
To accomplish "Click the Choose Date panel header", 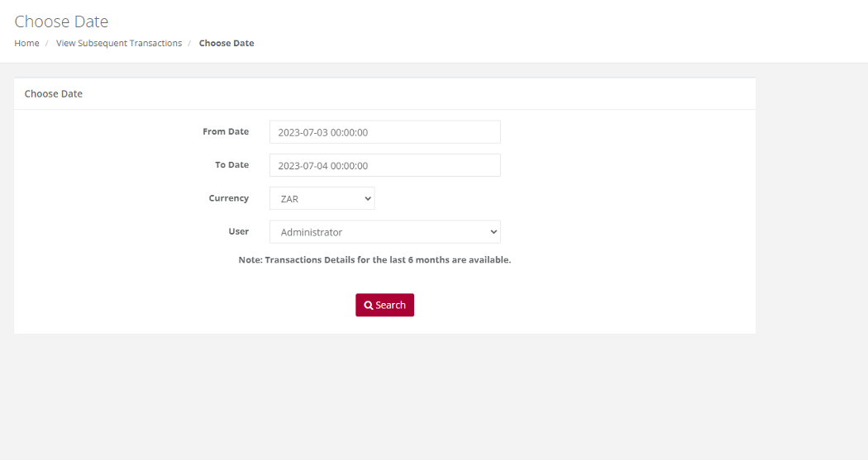I will 54,94.
